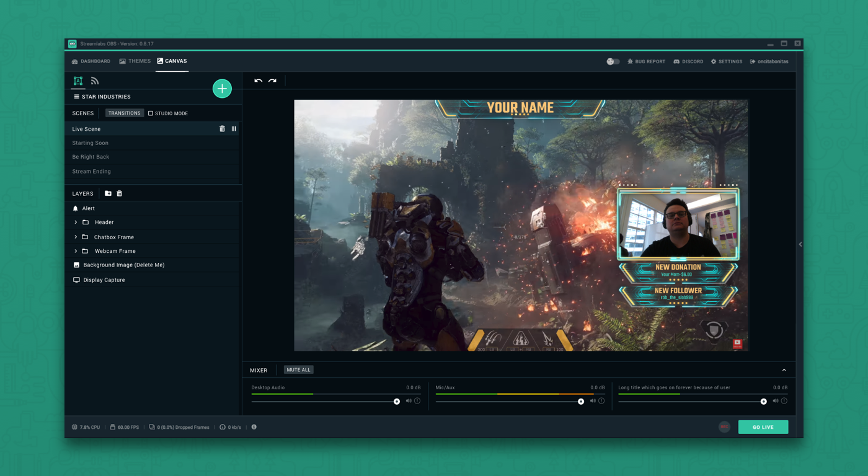Image resolution: width=868 pixels, height=476 pixels.
Task: Open Desktop Audio info settings icon
Action: click(417, 401)
